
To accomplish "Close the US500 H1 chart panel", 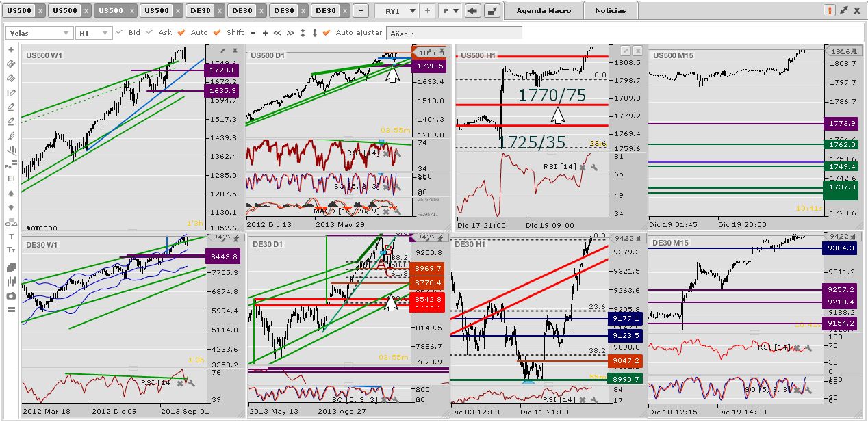I will pyautogui.click(x=637, y=51).
